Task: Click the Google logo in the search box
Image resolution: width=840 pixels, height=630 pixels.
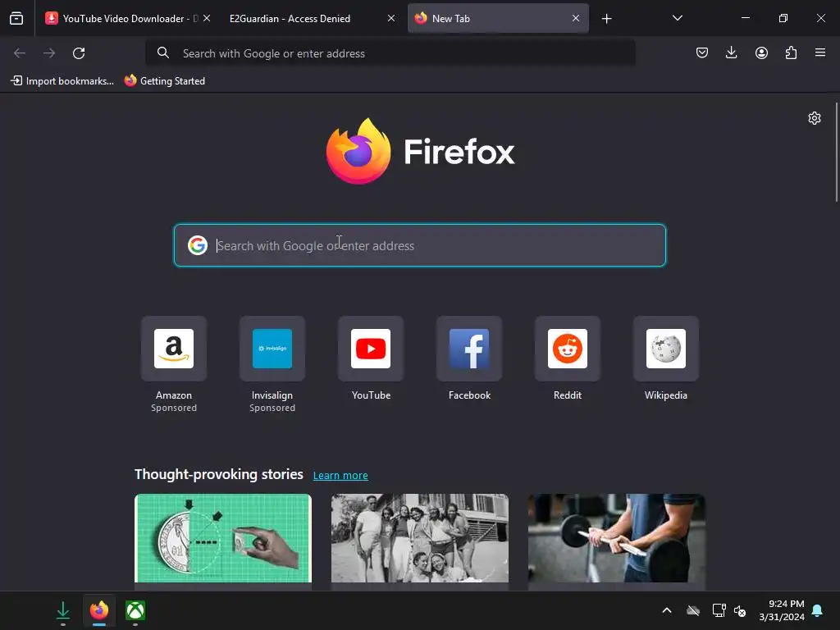Action: coord(197,245)
